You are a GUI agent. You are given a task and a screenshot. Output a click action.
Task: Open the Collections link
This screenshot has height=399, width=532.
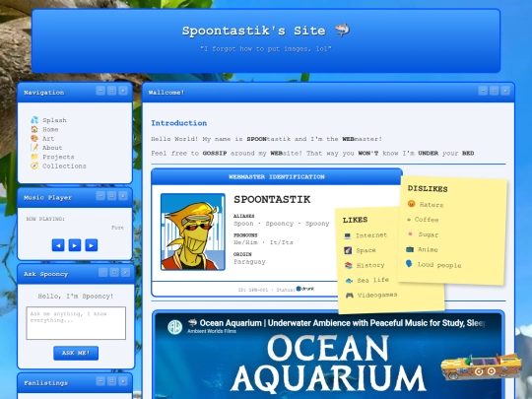coord(64,166)
